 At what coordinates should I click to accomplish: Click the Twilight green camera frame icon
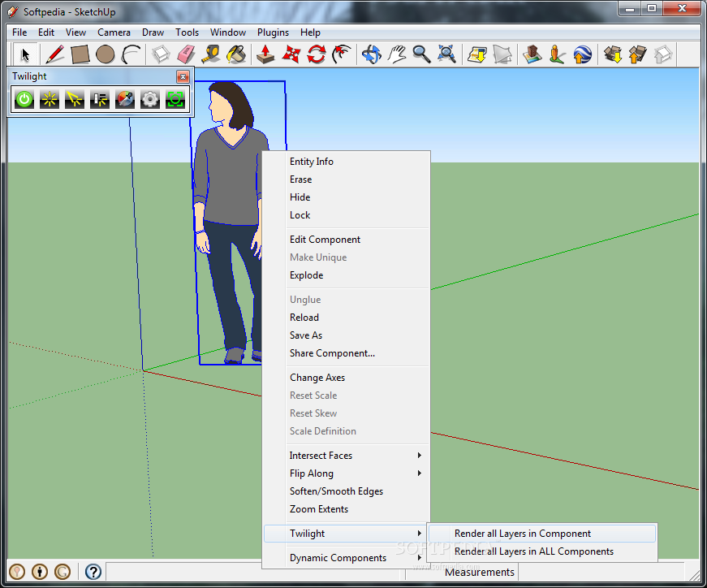point(175,99)
